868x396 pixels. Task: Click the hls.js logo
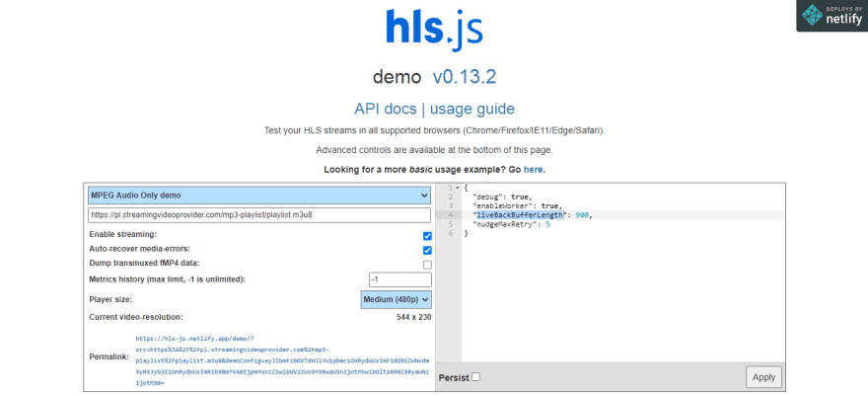coord(435,30)
